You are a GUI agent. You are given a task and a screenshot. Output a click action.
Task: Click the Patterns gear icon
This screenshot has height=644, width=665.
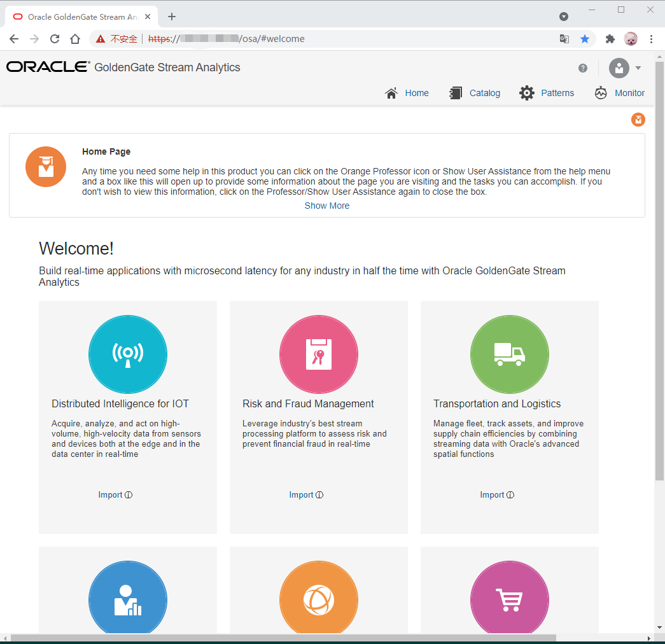coord(527,93)
